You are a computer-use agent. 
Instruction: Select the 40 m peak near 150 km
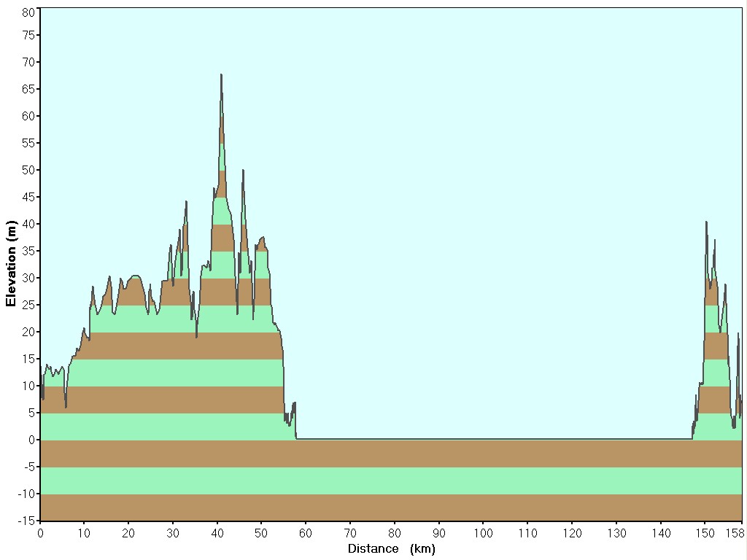pos(706,222)
